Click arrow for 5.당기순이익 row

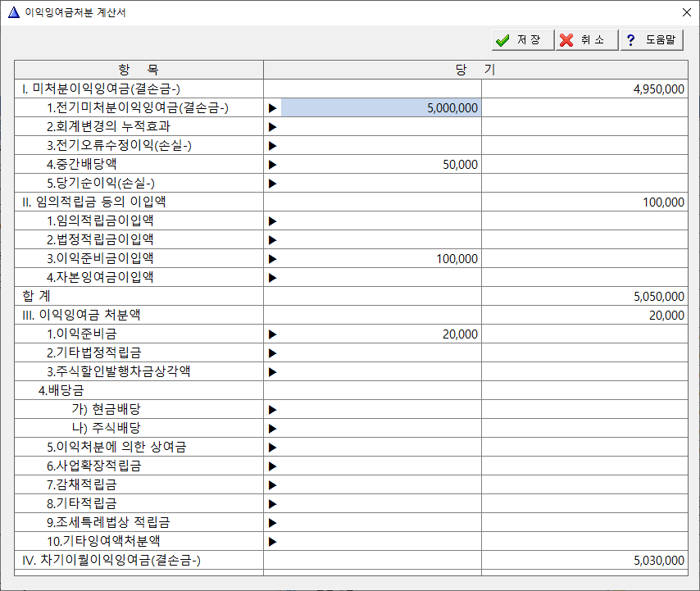click(272, 184)
